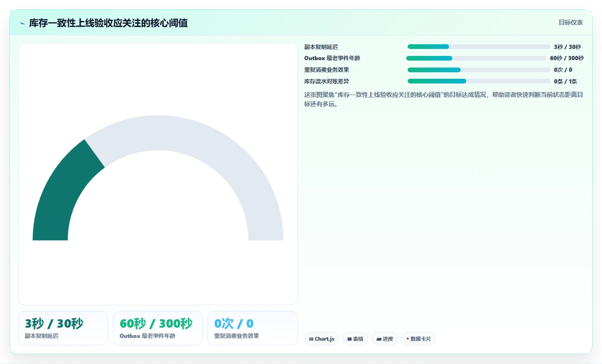Click the 重复消费业务效果 row label
The height and width of the screenshot is (364, 602).
click(326, 70)
